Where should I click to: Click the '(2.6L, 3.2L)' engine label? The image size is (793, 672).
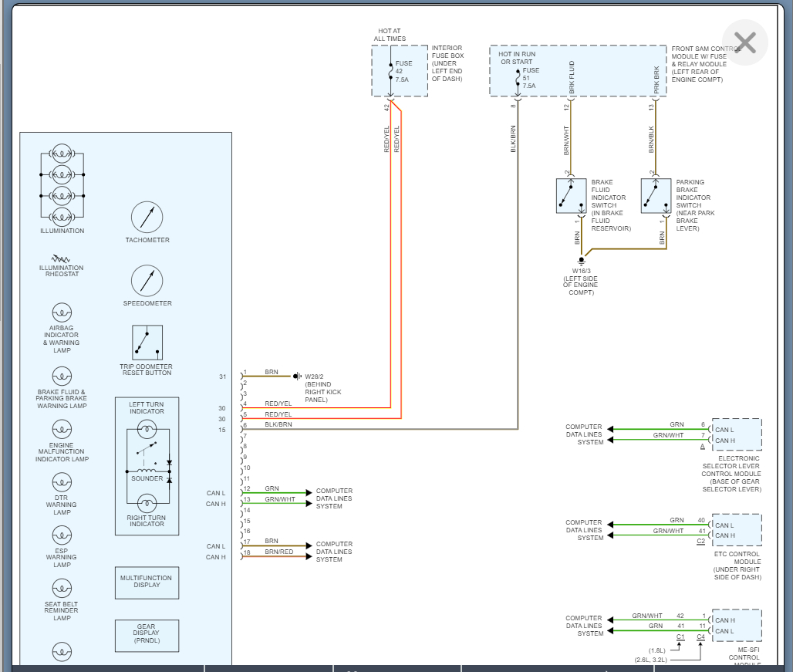tap(651, 660)
